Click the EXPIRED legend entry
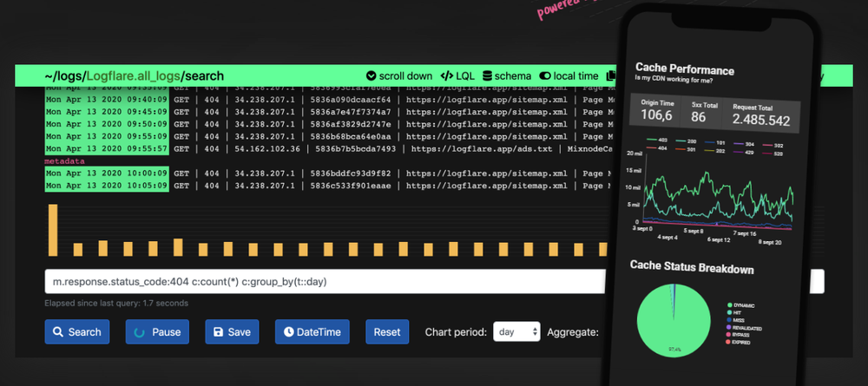The image size is (868, 386). coord(739,343)
